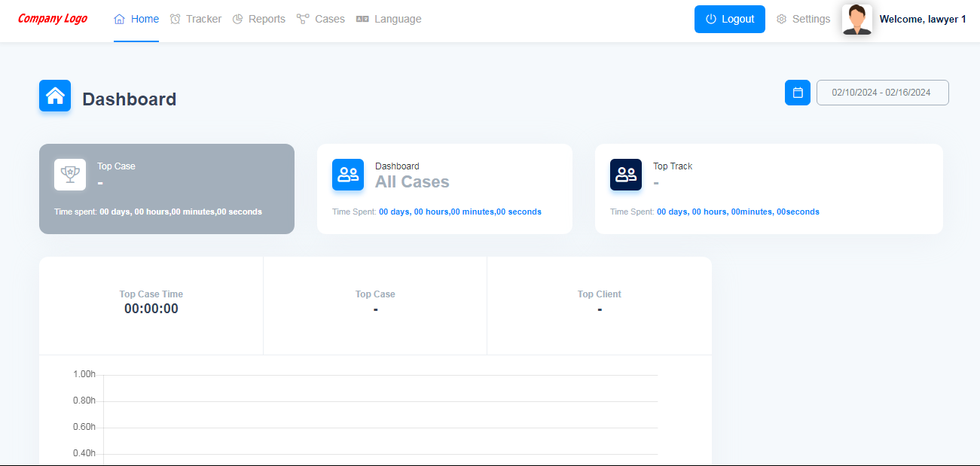Click the gear icon next to Settings
The height and width of the screenshot is (466, 980).
click(782, 20)
